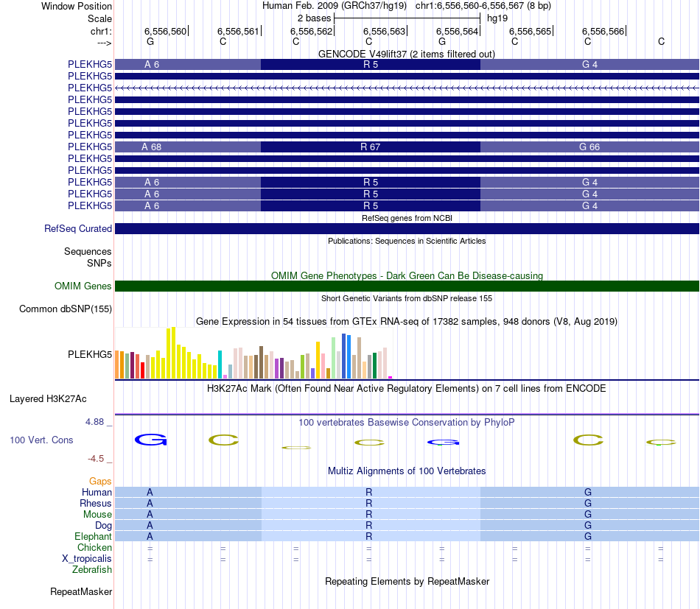This screenshot has height=609, width=700.
Task: Click the RefSeq Curated dark blue bar
Action: 407,228
